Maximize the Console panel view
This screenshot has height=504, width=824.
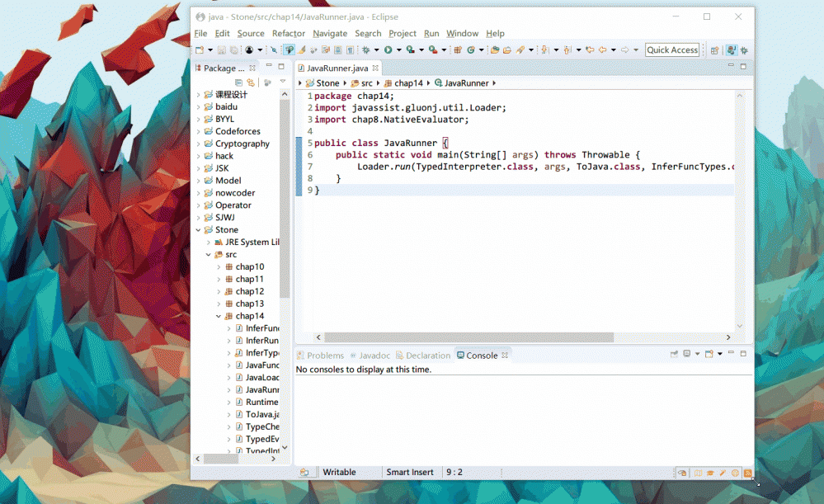pyautogui.click(x=743, y=354)
